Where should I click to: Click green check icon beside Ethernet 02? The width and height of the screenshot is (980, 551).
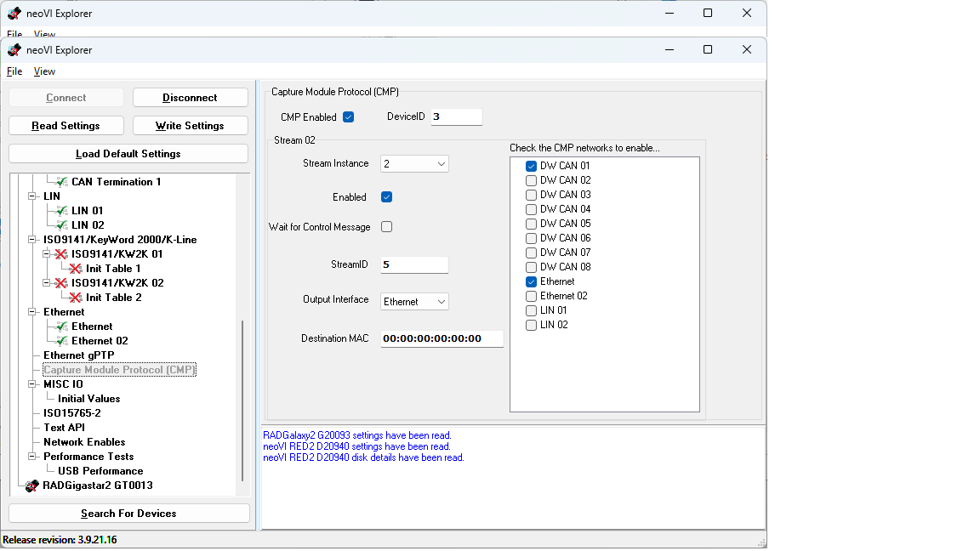(x=61, y=341)
